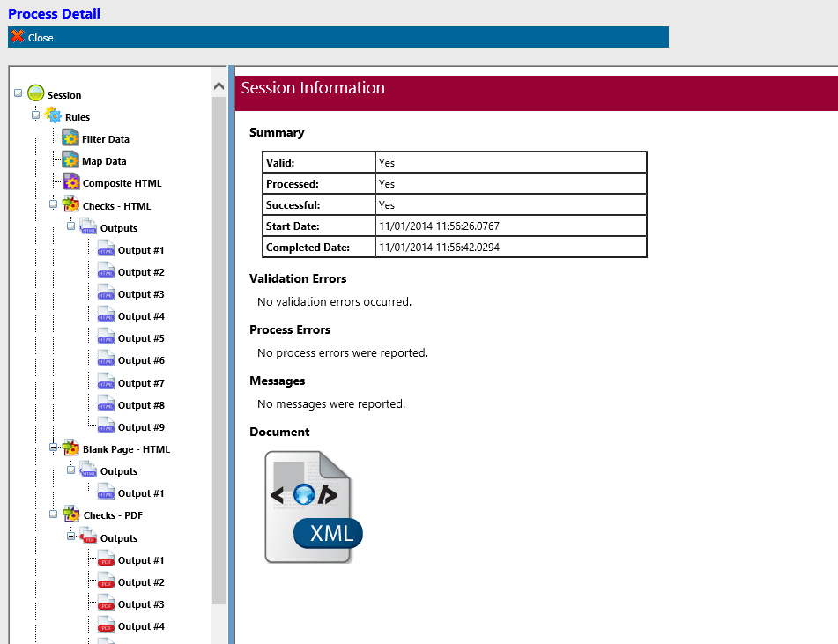Collapse the Session root node

pyautogui.click(x=19, y=93)
